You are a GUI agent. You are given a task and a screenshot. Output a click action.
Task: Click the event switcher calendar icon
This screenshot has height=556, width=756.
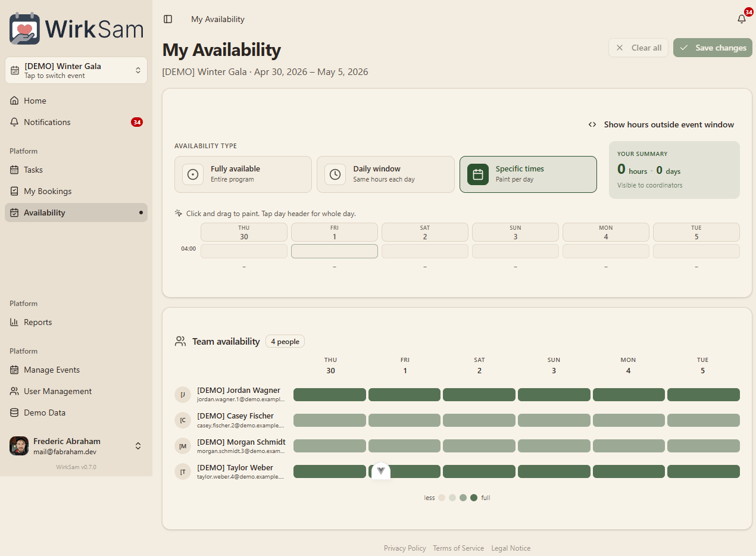(15, 70)
